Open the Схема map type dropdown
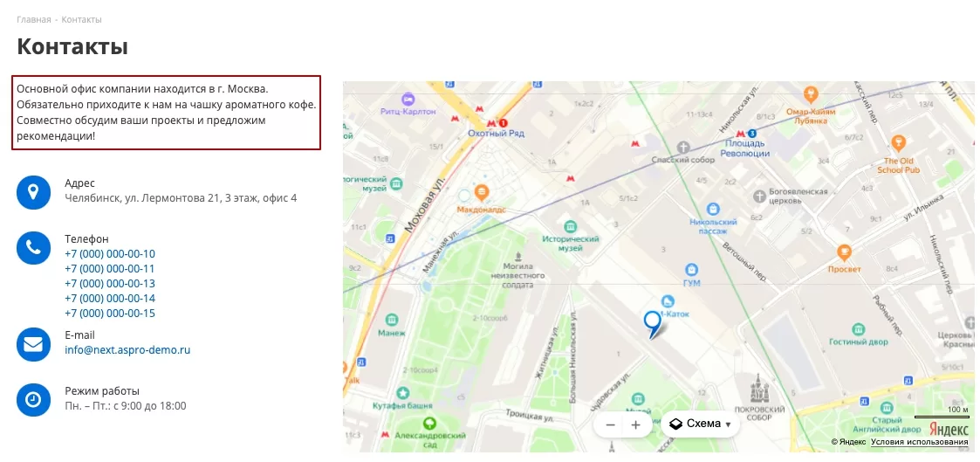Image resolution: width=980 pixels, height=462 pixels. pos(700,424)
